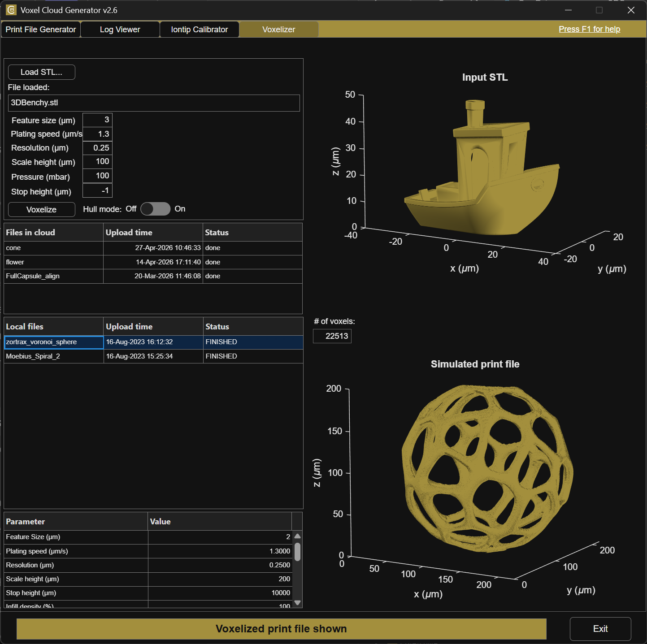Image resolution: width=647 pixels, height=644 pixels.
Task: Click the parameter table scroll down arrow
Action: coord(297,603)
